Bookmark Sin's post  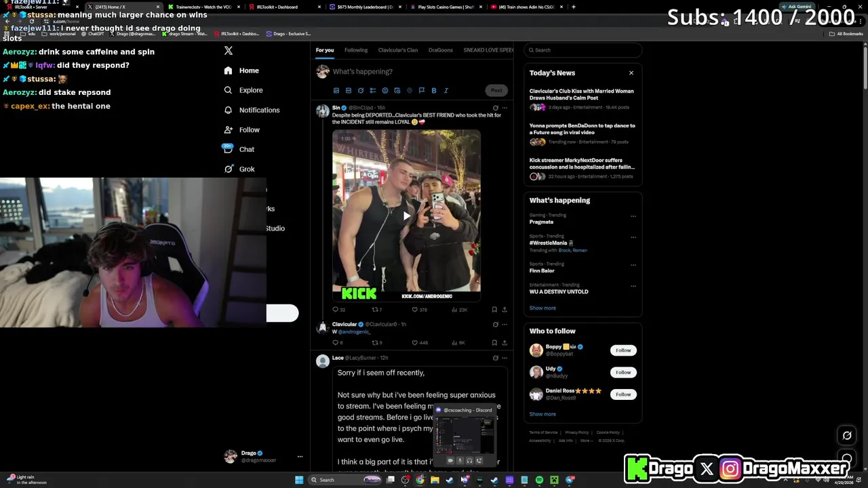pyautogui.click(x=494, y=310)
